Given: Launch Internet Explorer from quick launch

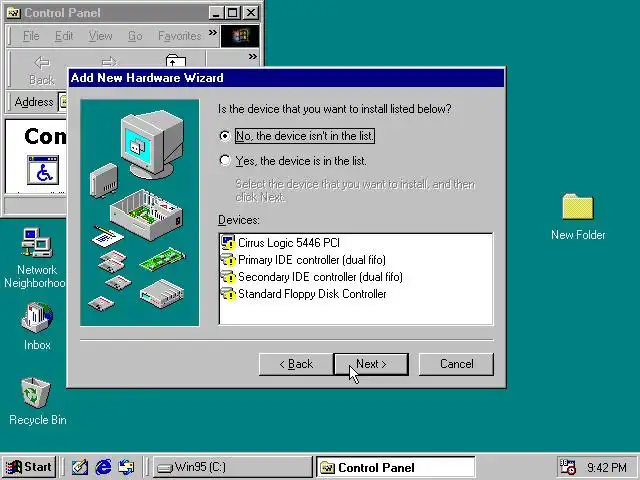Looking at the screenshot, I should click(103, 467).
